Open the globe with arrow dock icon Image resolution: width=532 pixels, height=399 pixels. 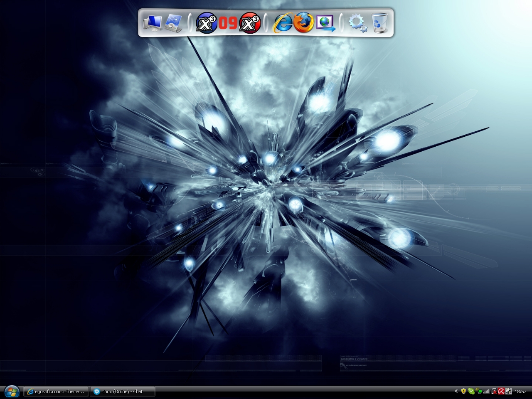(325, 23)
